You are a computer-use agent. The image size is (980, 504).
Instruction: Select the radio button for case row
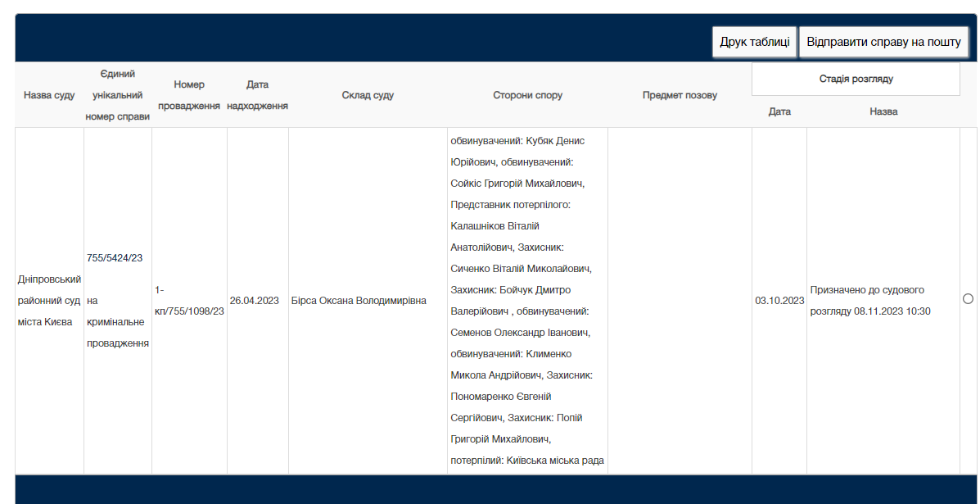tap(968, 299)
